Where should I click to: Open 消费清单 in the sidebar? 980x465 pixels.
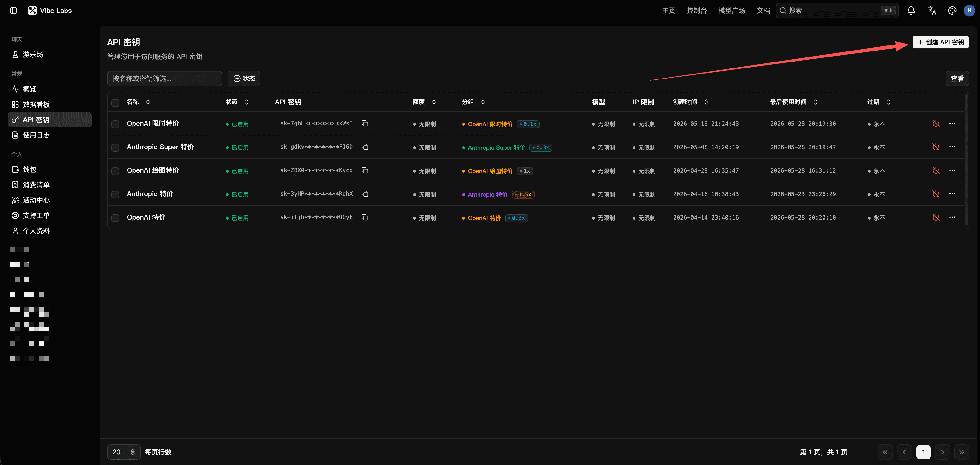tap(50, 185)
